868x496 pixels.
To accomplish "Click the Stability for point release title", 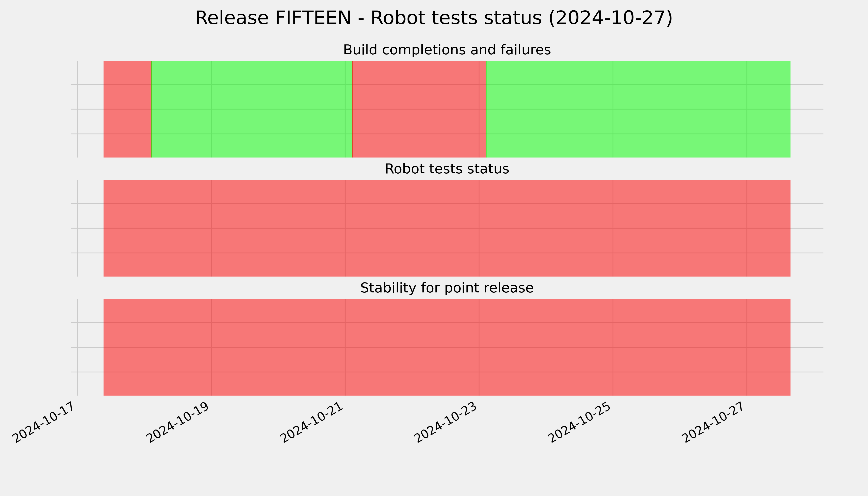I will click(447, 288).
